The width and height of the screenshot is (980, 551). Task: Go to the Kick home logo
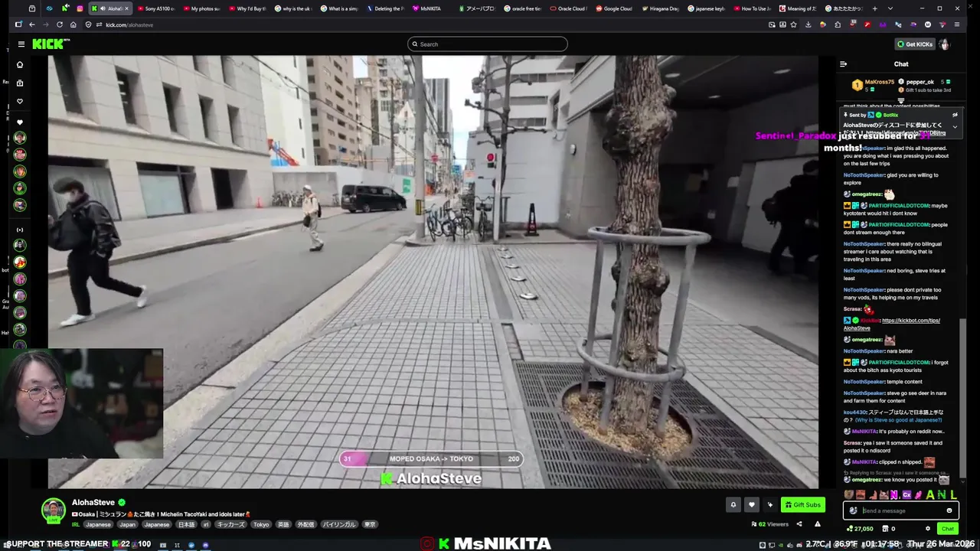pyautogui.click(x=51, y=44)
